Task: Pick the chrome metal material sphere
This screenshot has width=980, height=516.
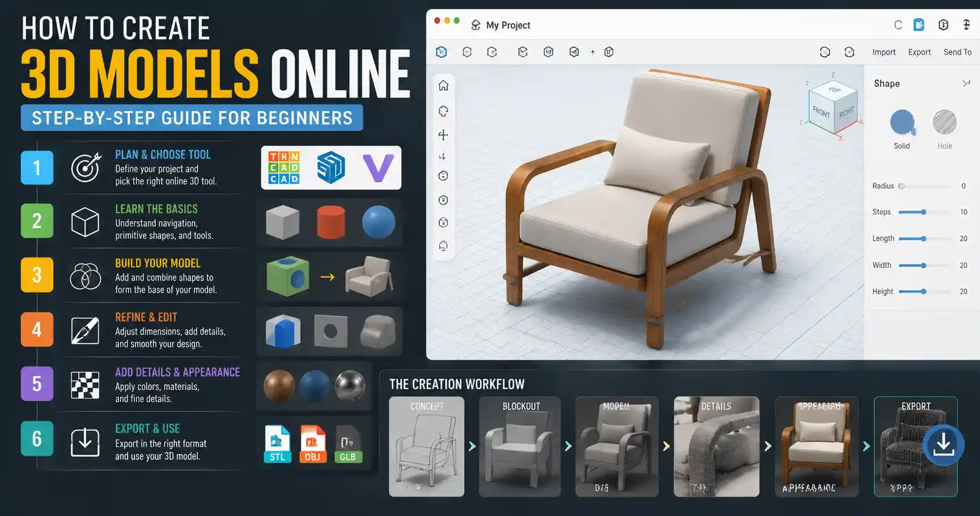Action: [350, 386]
